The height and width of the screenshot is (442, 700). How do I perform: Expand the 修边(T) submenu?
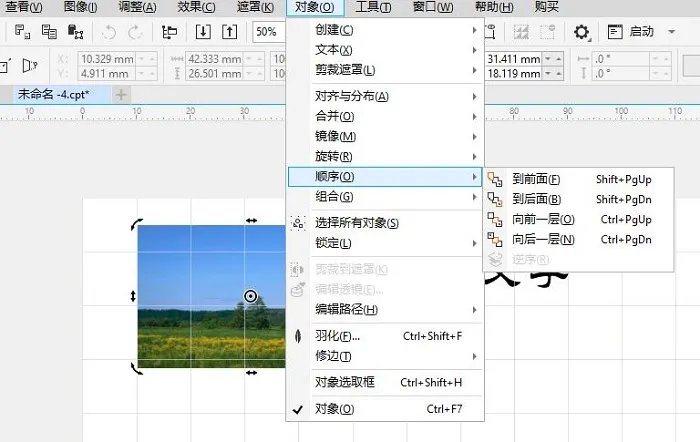pyautogui.click(x=385, y=356)
